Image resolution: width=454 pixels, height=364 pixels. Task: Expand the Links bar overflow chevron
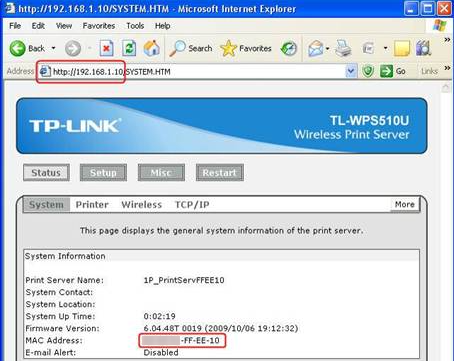(x=447, y=68)
